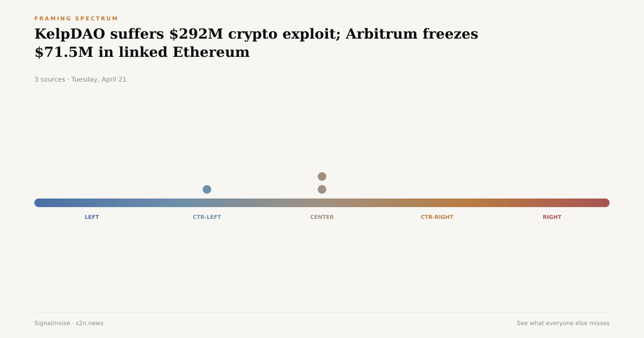Click the "3 sources" count text
The image size is (644, 338).
pos(49,79)
